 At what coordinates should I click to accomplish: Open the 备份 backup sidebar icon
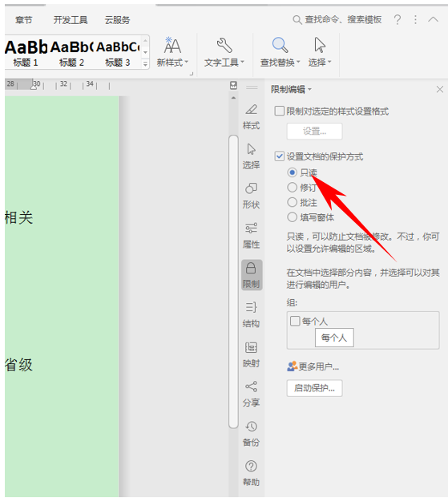coord(251,433)
